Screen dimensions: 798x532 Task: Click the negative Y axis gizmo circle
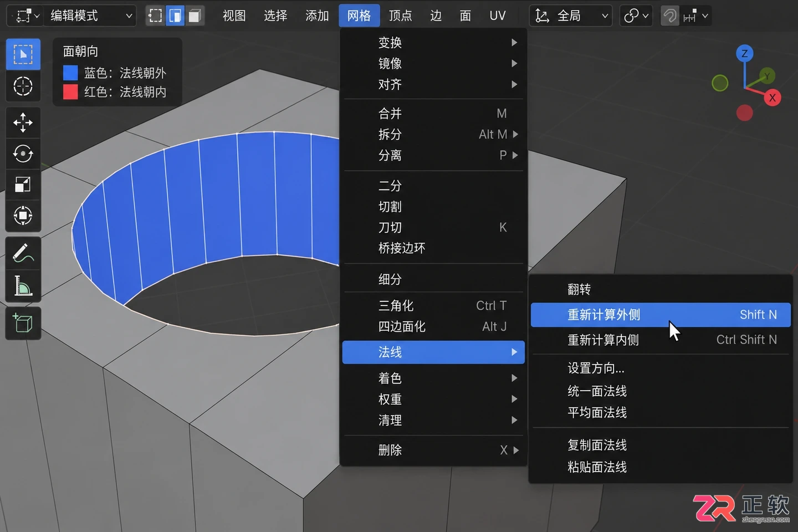pyautogui.click(x=720, y=84)
